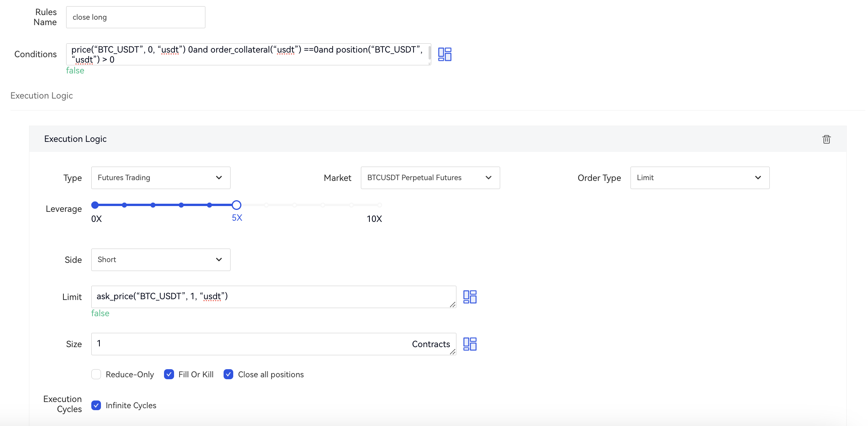Enable the Reduce-Only checkbox
This screenshot has height=426, width=868.
point(96,374)
